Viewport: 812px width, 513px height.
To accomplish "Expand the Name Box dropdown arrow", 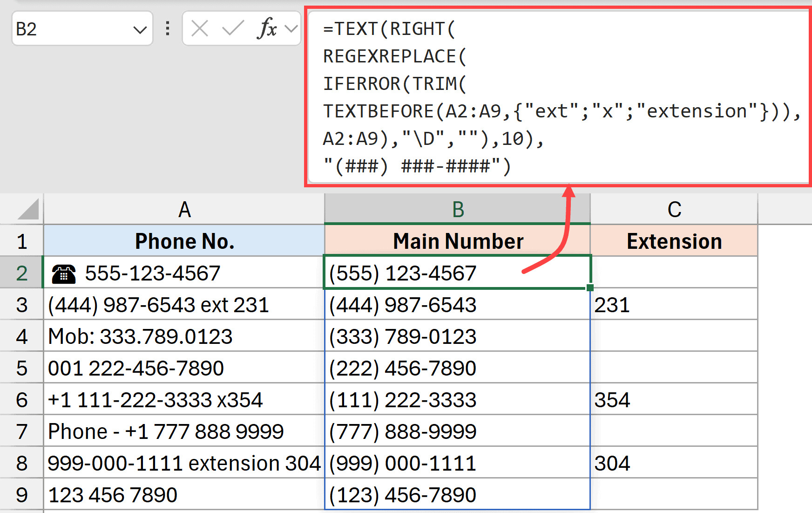I will (139, 30).
